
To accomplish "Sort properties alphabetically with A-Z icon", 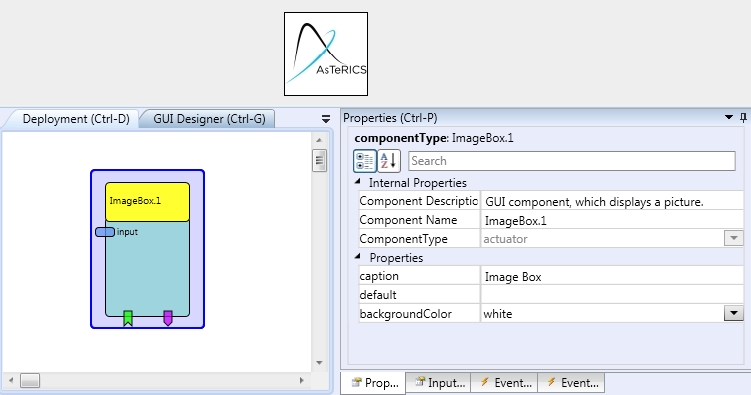I will click(x=389, y=161).
